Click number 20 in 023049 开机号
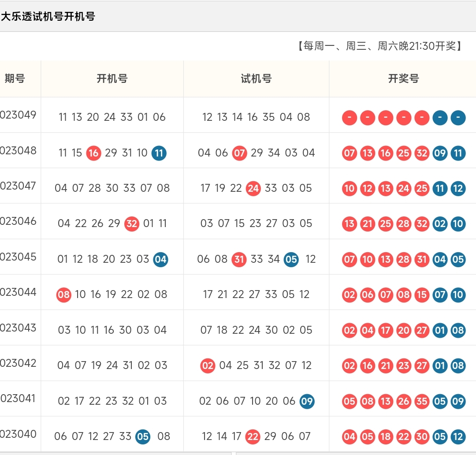 [93, 117]
